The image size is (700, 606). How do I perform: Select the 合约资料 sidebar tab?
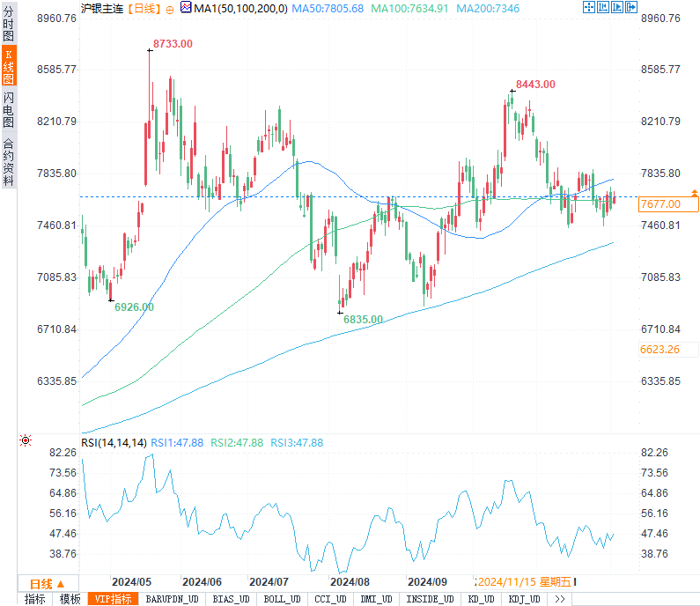tap(9, 162)
